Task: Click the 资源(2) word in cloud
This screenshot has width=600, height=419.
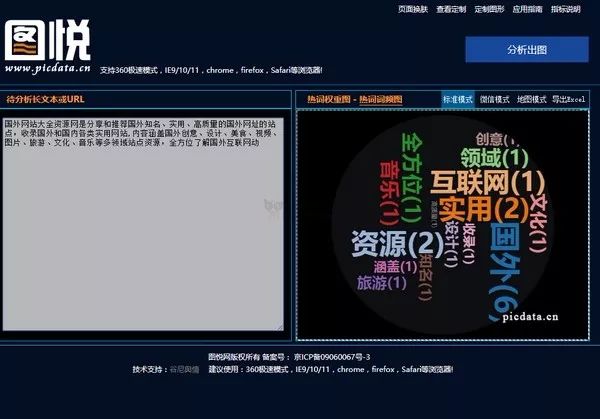Action: (x=397, y=243)
